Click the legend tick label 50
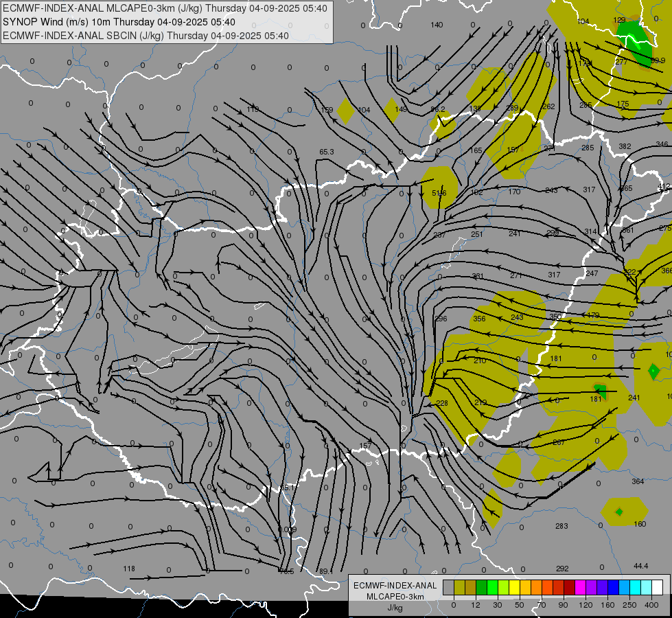672x618 pixels. pos(520,605)
